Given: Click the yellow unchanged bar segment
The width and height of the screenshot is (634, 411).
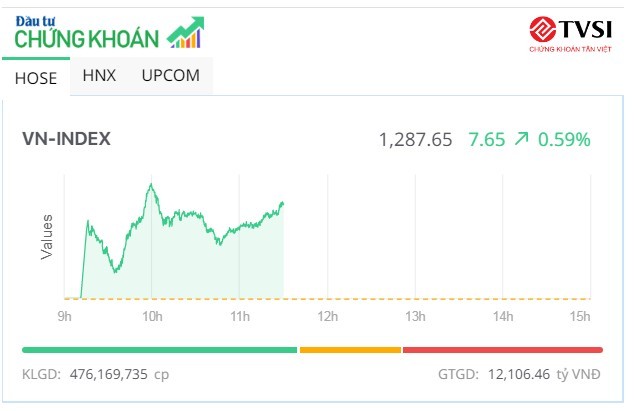Looking at the screenshot, I should [x=350, y=349].
